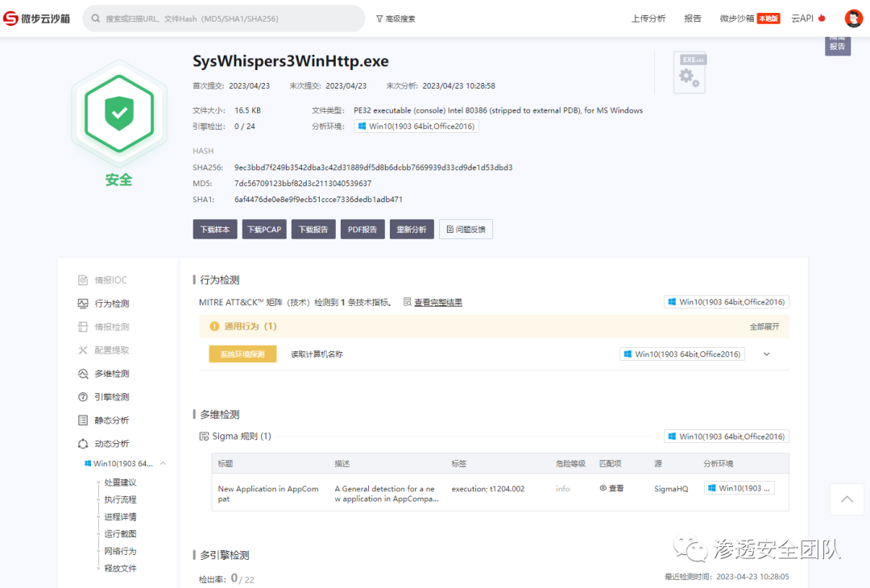
Task: Click the 通用行为 warning icon
Action: pos(214,326)
